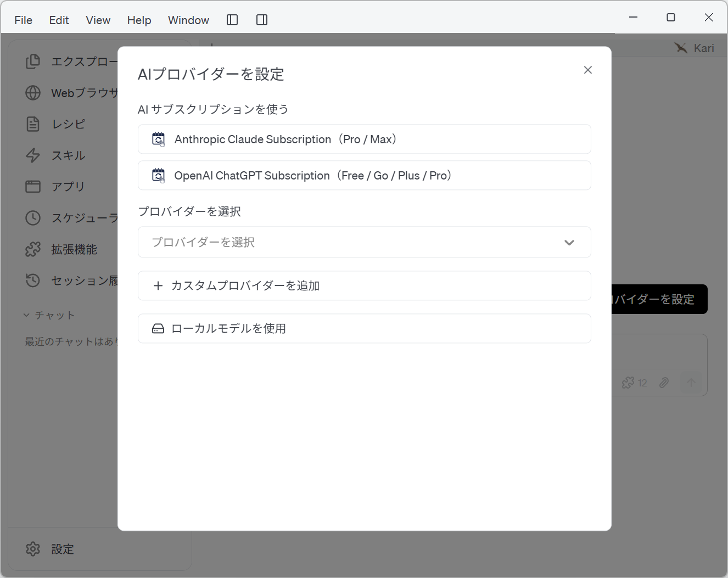Open the View menu
This screenshot has height=578, width=728.
[x=98, y=20]
